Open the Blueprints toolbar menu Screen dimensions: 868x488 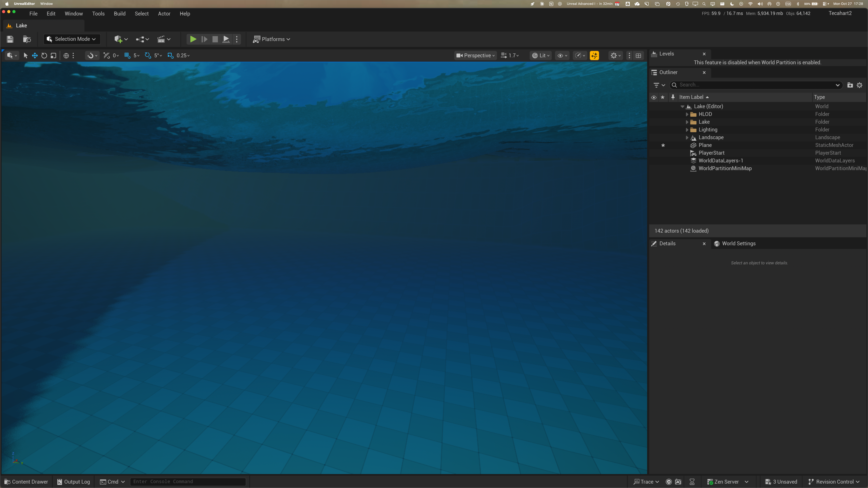pyautogui.click(x=142, y=39)
